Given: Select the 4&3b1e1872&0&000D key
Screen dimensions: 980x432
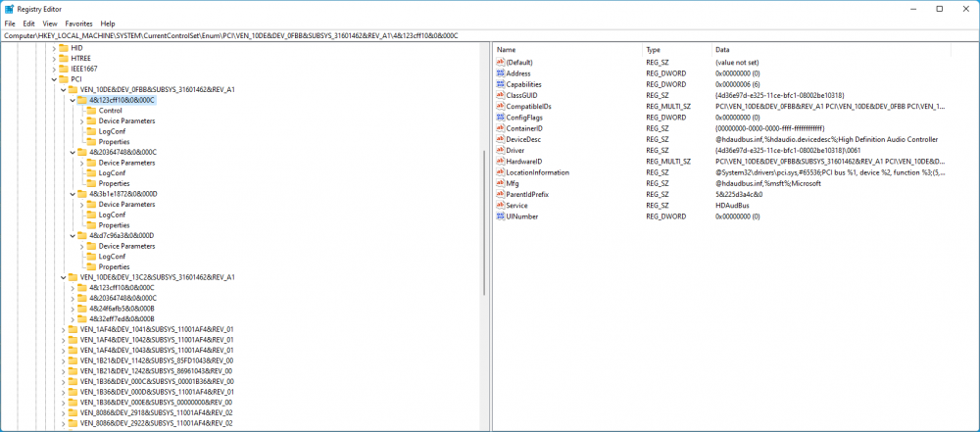Looking at the screenshot, I should [x=122, y=194].
